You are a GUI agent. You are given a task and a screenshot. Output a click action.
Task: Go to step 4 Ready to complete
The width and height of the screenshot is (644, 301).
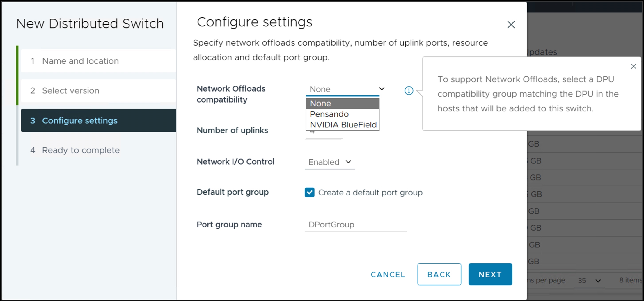tap(98, 150)
